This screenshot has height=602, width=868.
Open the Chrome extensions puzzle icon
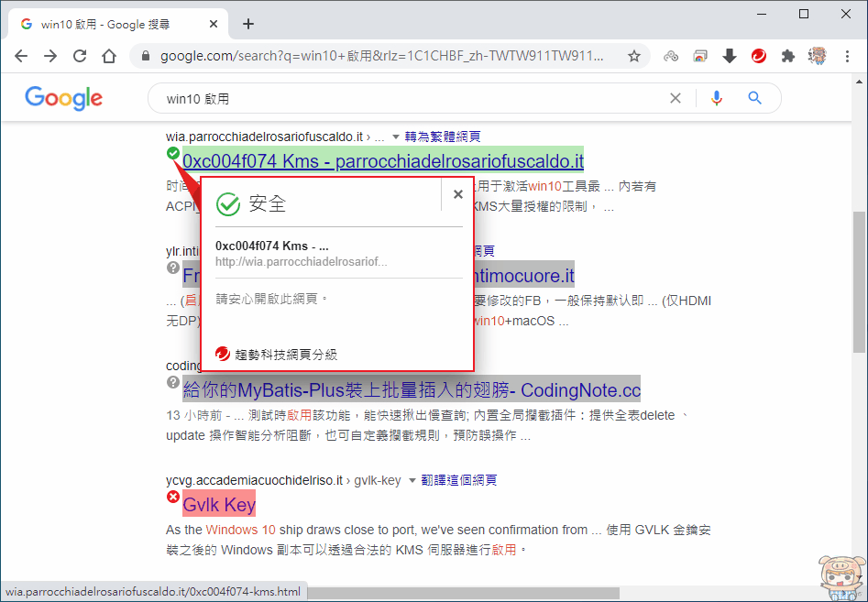point(787,55)
